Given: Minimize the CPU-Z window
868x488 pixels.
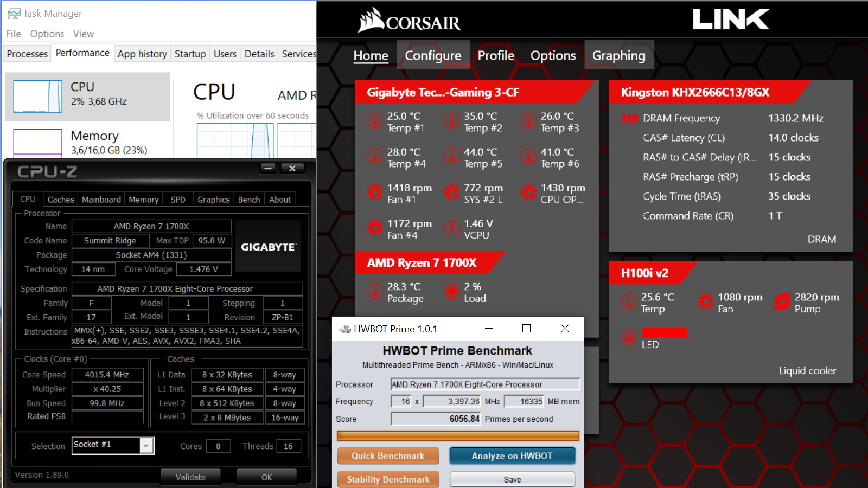Looking at the screenshot, I should (x=268, y=168).
